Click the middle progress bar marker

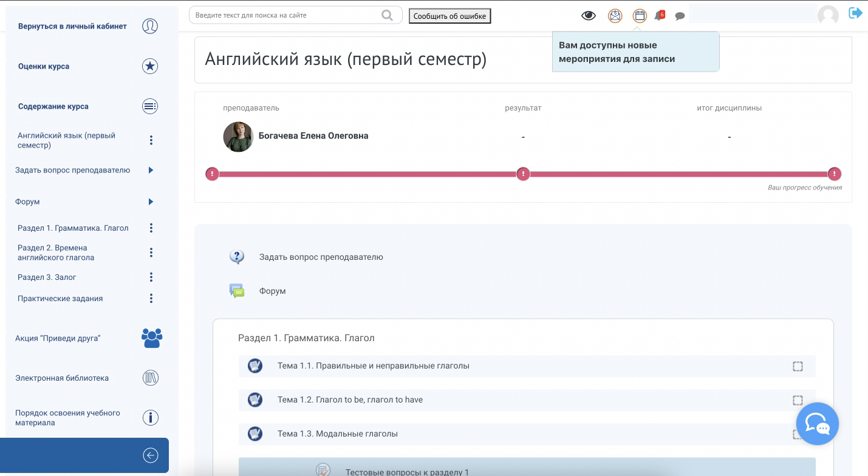coord(523,174)
